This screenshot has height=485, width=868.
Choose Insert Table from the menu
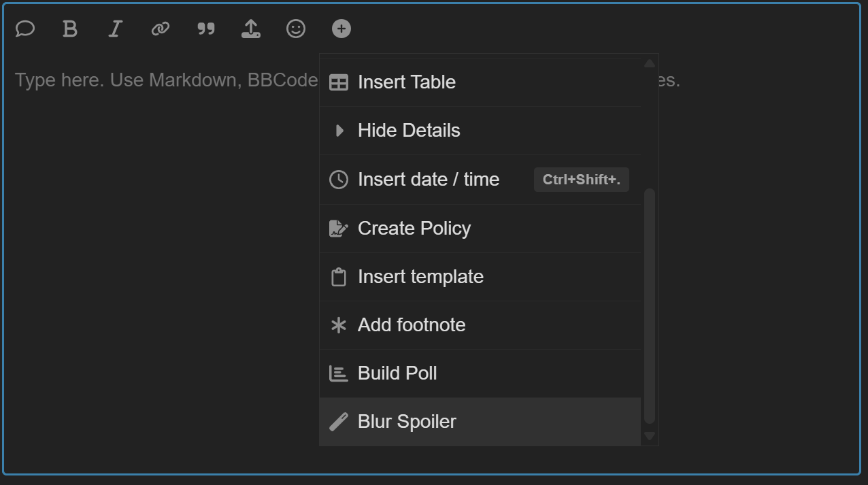(x=480, y=82)
